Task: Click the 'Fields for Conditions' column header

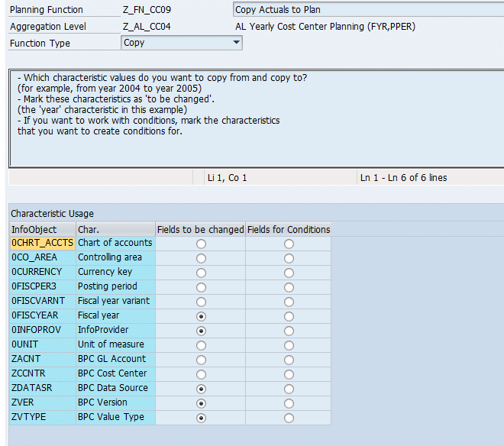Action: pyautogui.click(x=289, y=229)
